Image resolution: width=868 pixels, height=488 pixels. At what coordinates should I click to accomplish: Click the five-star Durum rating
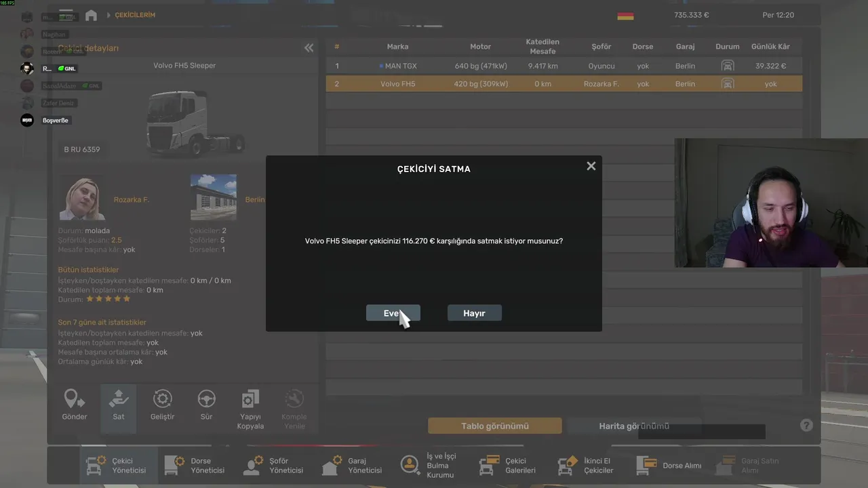click(x=108, y=299)
